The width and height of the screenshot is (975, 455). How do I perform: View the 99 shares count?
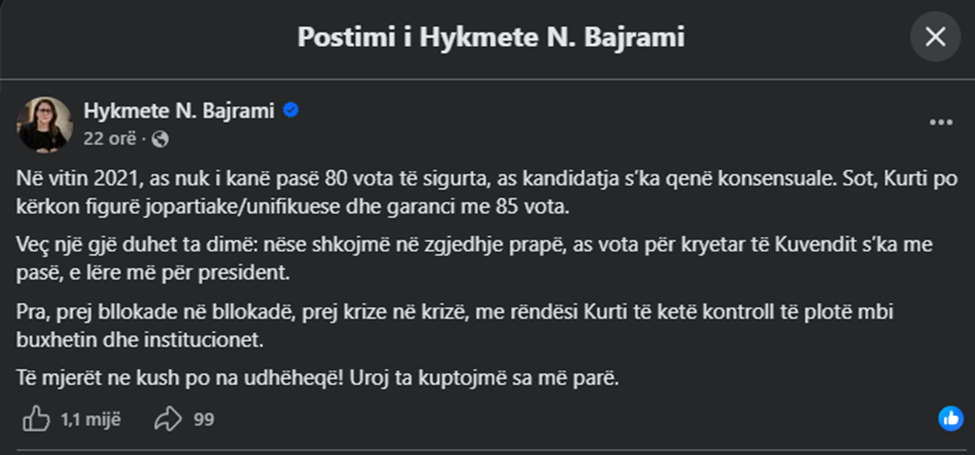[204, 420]
